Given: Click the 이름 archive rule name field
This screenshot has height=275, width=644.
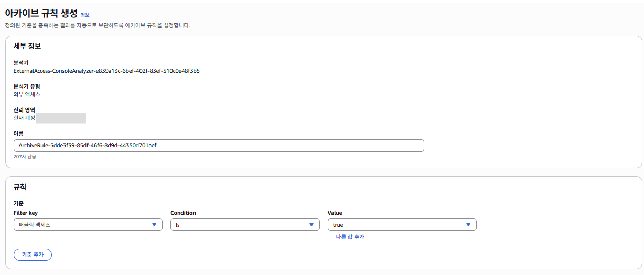Looking at the screenshot, I should [x=219, y=146].
